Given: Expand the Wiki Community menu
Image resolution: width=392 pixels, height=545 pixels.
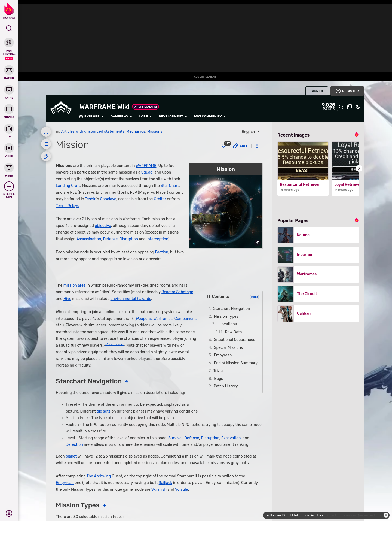Looking at the screenshot, I should coord(210,116).
